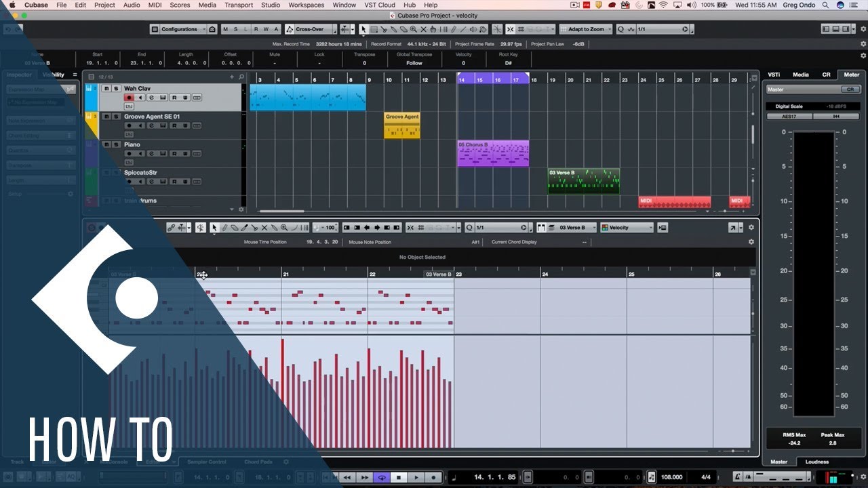Open key editor toolbar settings gear
Screen dimensions: 868x488
click(751, 228)
